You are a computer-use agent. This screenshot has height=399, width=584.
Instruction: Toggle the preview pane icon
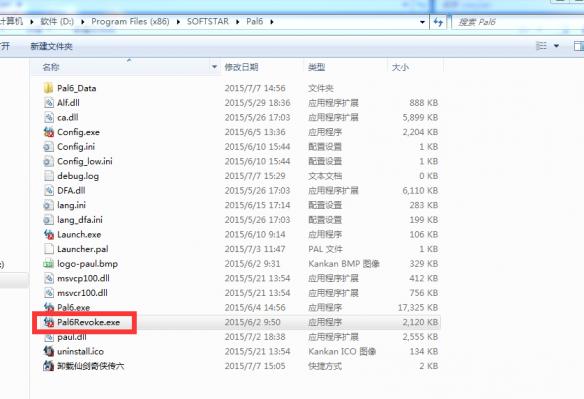click(x=578, y=46)
